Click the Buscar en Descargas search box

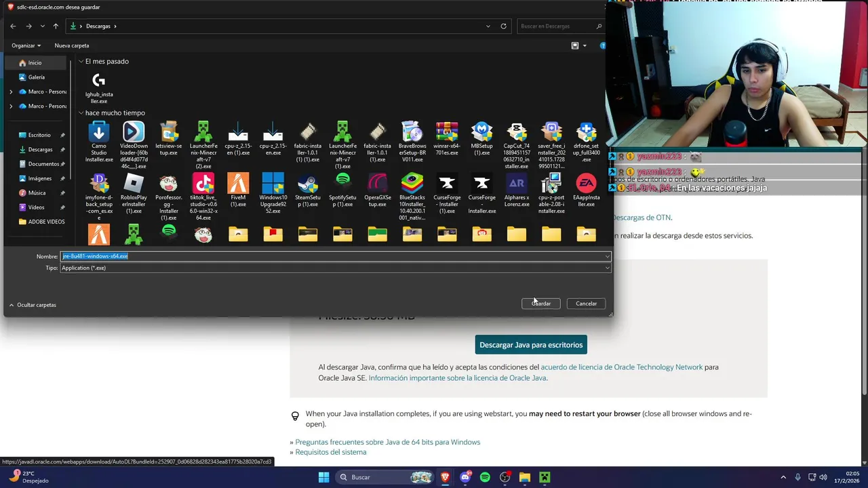point(561,26)
